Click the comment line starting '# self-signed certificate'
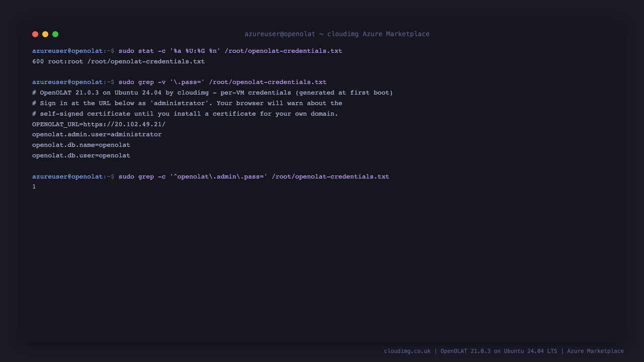644x362 pixels. point(185,114)
